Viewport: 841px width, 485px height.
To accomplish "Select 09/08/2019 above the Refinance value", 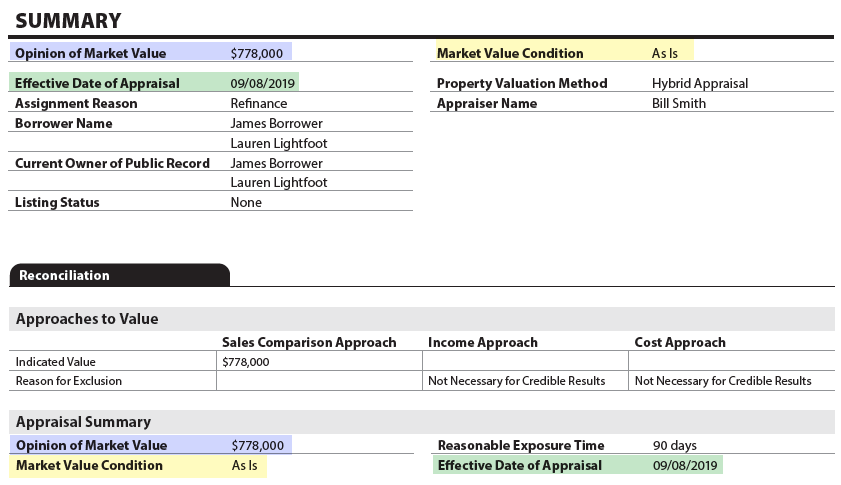I will (x=263, y=83).
